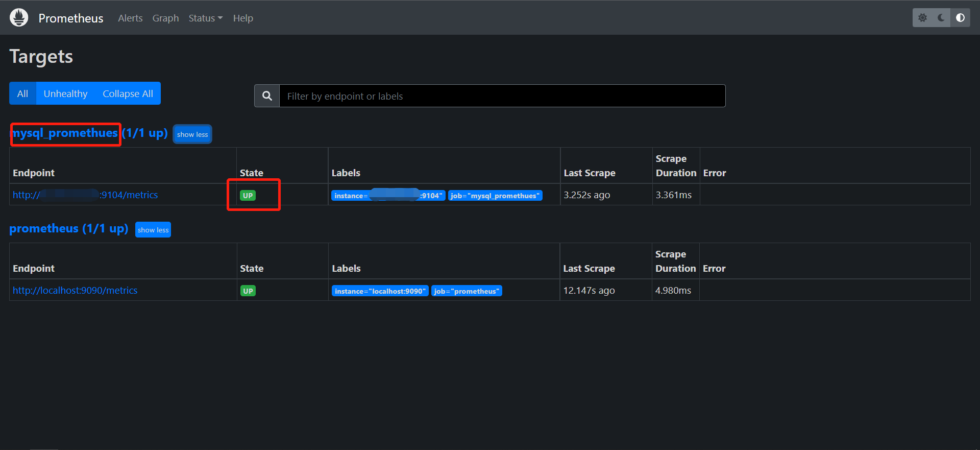
Task: Open the Help page
Action: (x=243, y=18)
